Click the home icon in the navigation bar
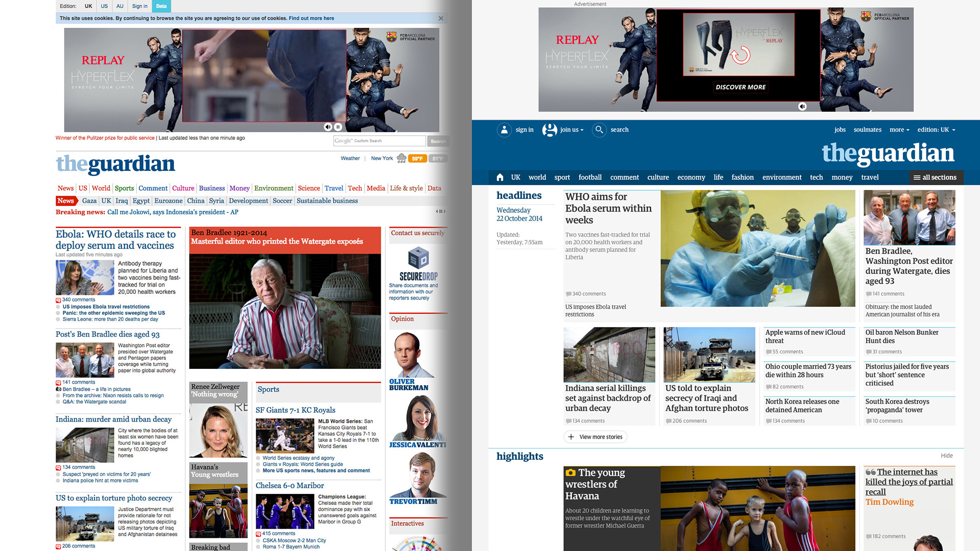 (x=500, y=177)
